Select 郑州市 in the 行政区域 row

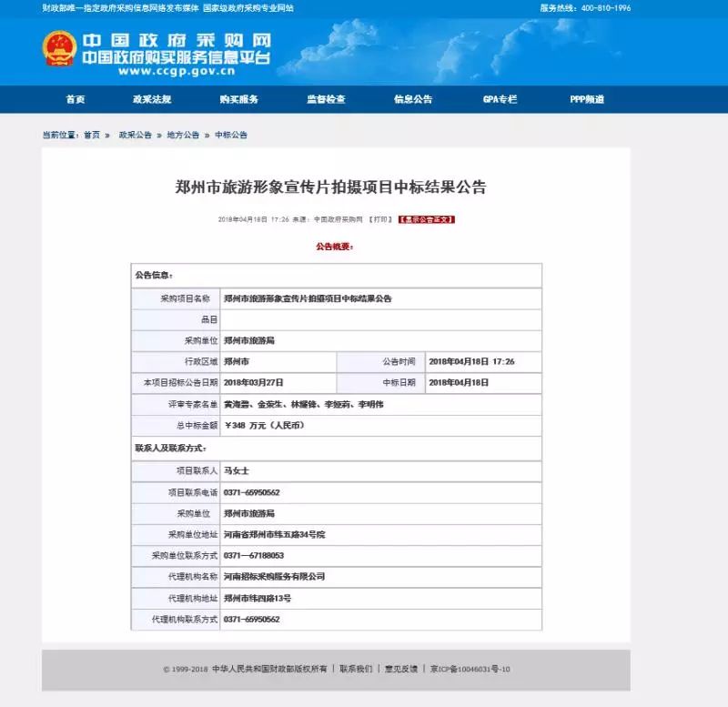[237, 361]
